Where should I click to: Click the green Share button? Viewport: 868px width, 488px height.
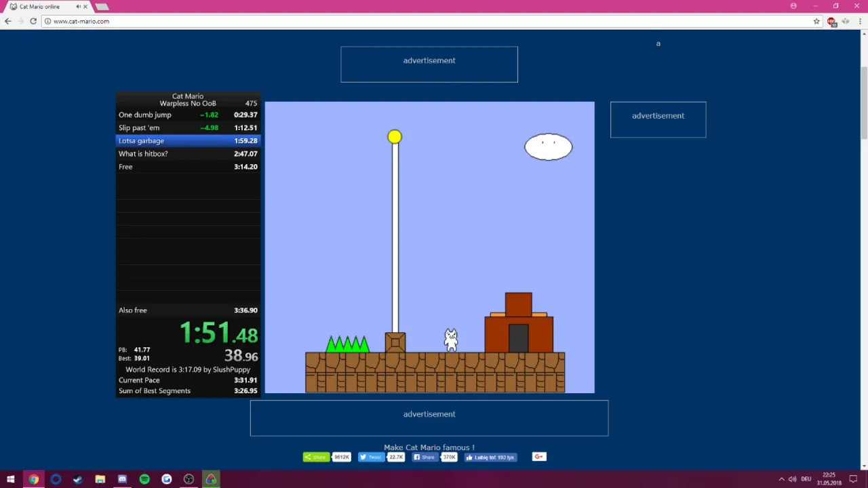(316, 457)
